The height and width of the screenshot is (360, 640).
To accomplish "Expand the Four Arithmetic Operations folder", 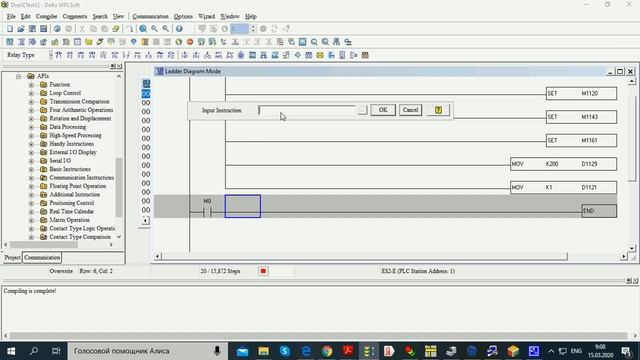I will tap(31, 110).
